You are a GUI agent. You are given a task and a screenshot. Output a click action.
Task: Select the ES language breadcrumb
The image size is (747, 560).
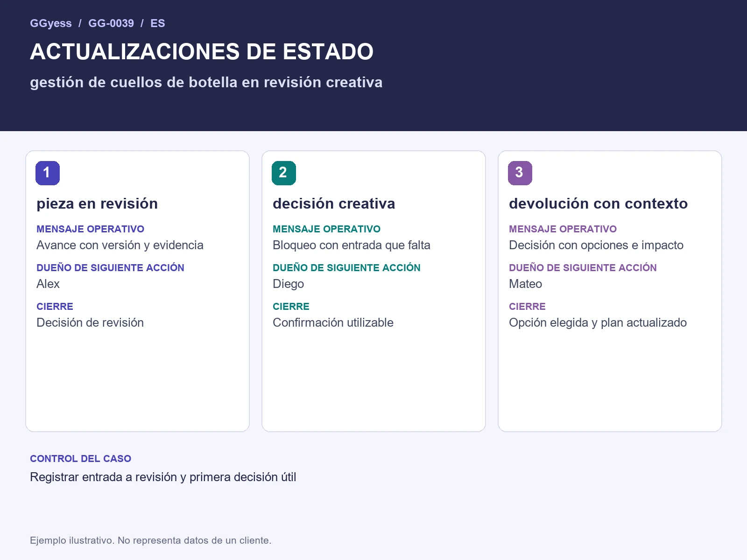pyautogui.click(x=157, y=23)
